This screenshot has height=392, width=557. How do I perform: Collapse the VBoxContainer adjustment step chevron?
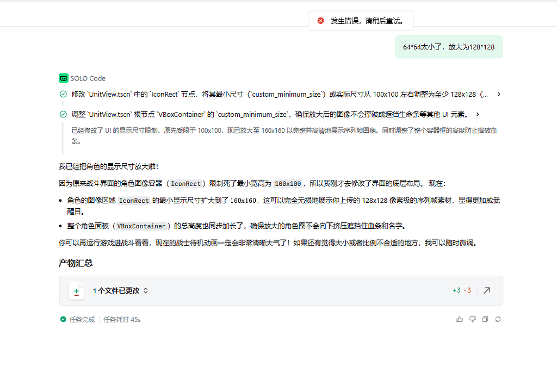(478, 114)
